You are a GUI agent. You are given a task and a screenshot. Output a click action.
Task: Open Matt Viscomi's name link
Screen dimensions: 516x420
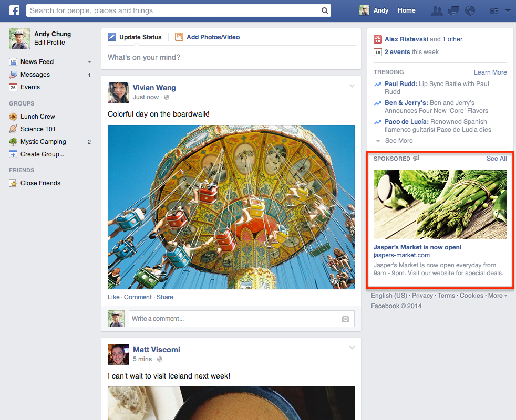point(156,350)
